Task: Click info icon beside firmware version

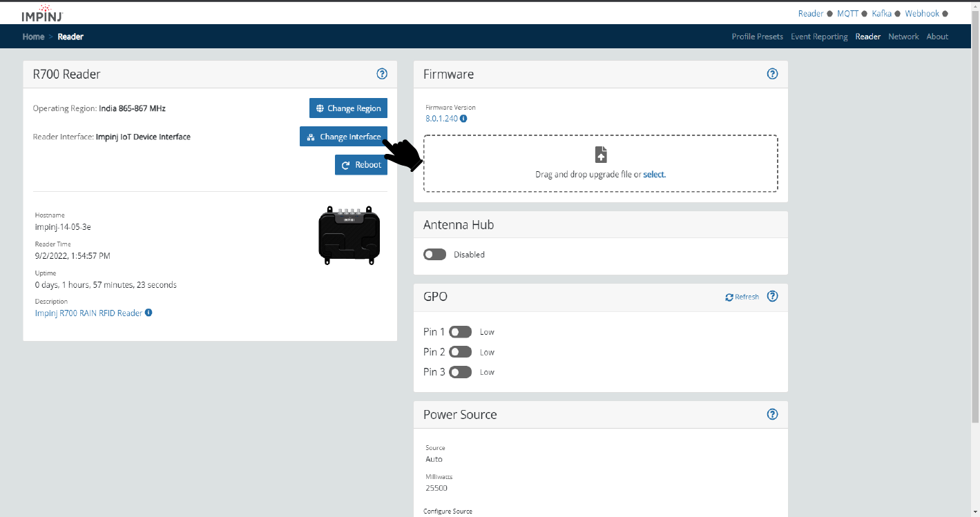Action: (x=463, y=119)
